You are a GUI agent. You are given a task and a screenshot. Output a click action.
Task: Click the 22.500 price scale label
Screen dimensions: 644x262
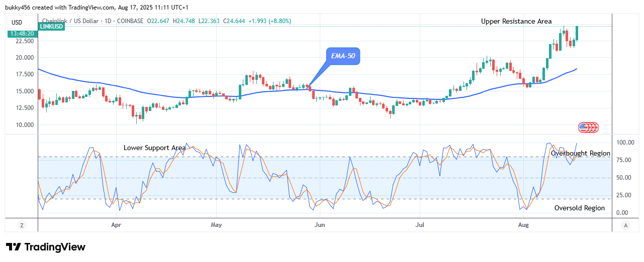click(25, 41)
